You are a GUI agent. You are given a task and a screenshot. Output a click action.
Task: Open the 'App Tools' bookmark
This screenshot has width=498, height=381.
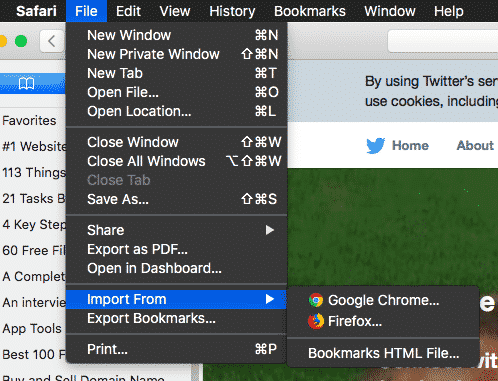[x=32, y=328]
